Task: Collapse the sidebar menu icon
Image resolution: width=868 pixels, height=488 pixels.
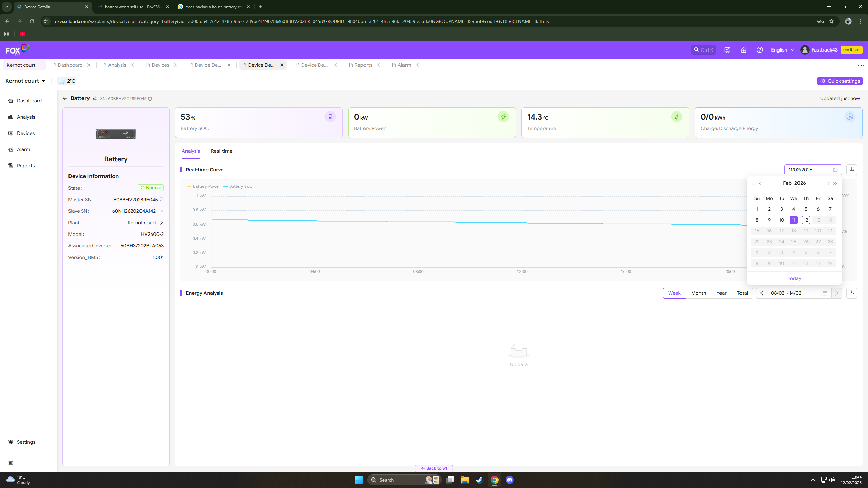Action: pos(11,463)
